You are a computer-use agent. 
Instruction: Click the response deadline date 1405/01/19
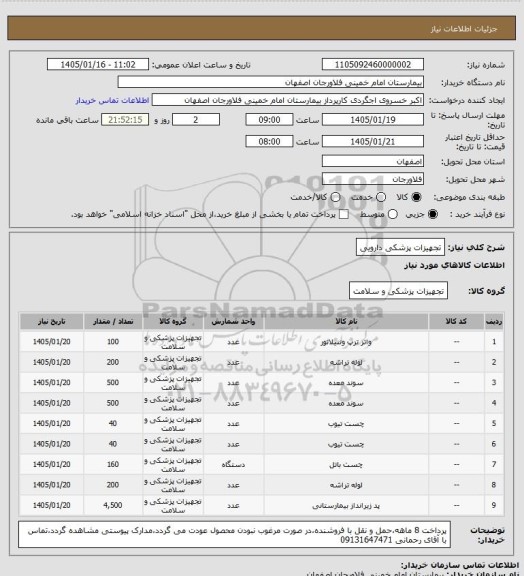[373, 120]
